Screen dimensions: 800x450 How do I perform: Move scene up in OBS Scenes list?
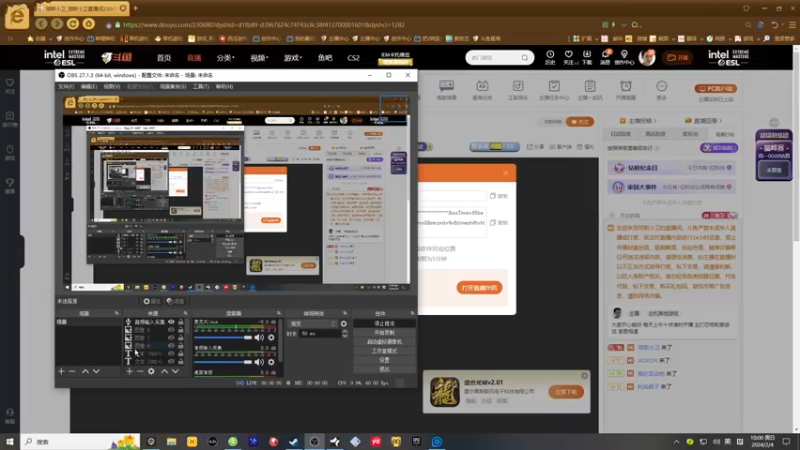(x=85, y=371)
